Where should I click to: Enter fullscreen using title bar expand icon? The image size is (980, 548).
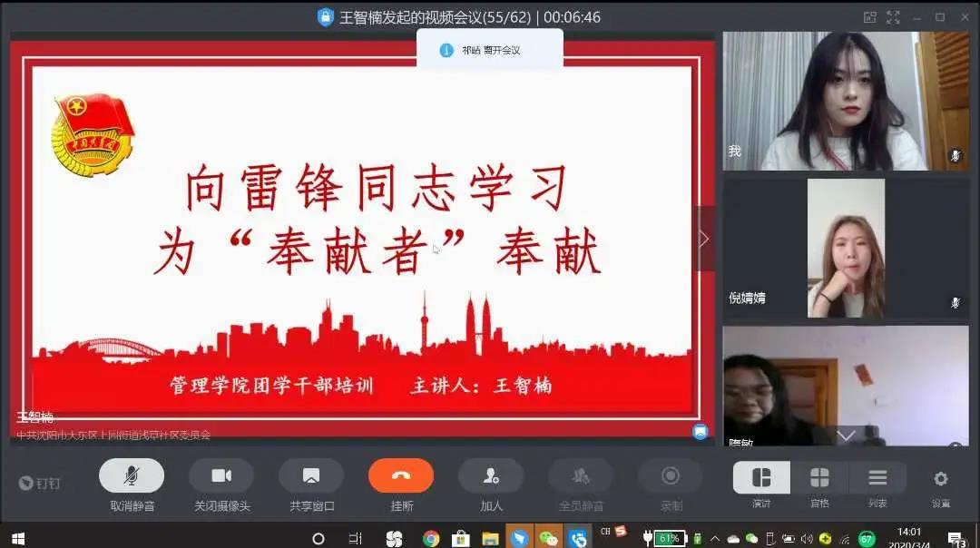893,17
